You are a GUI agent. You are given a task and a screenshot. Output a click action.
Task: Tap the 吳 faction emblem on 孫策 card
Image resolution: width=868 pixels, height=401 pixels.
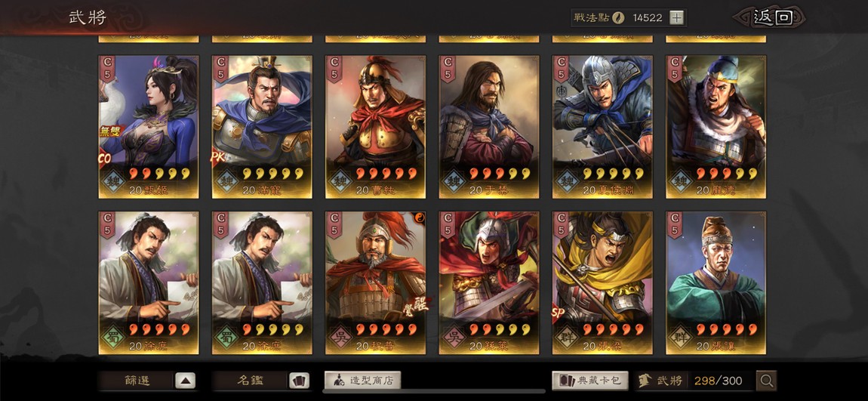pos(453,338)
